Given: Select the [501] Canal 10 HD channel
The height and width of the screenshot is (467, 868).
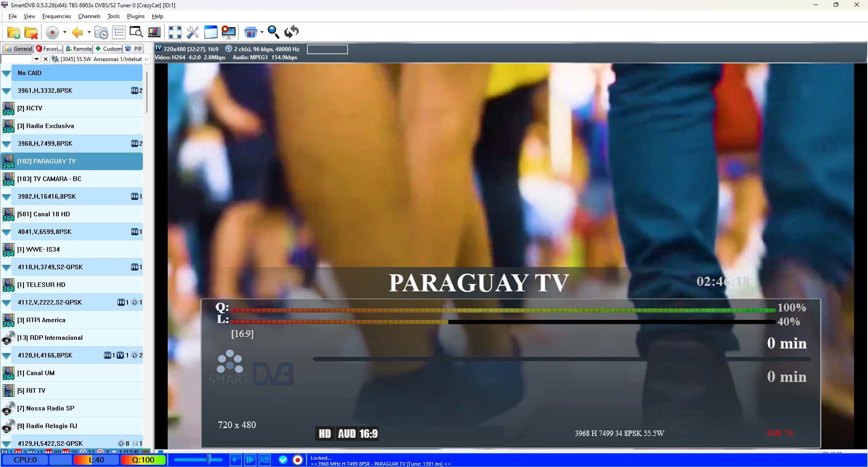Looking at the screenshot, I should click(72, 214).
